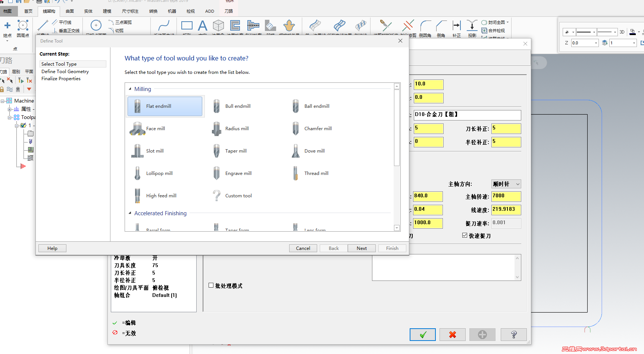644x354 pixels.
Task: Click the 补正 offset tool
Action: point(457,29)
